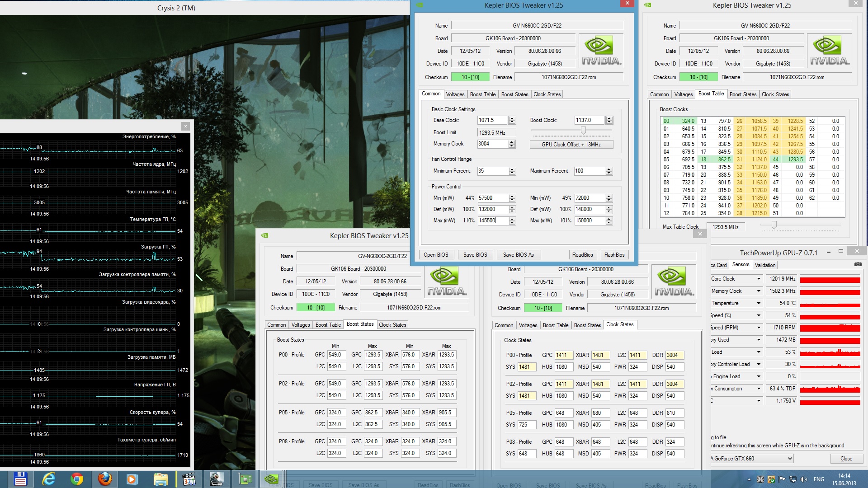
Task: Click P05 Profile GPC Max 862.5 field
Action: coord(373,413)
